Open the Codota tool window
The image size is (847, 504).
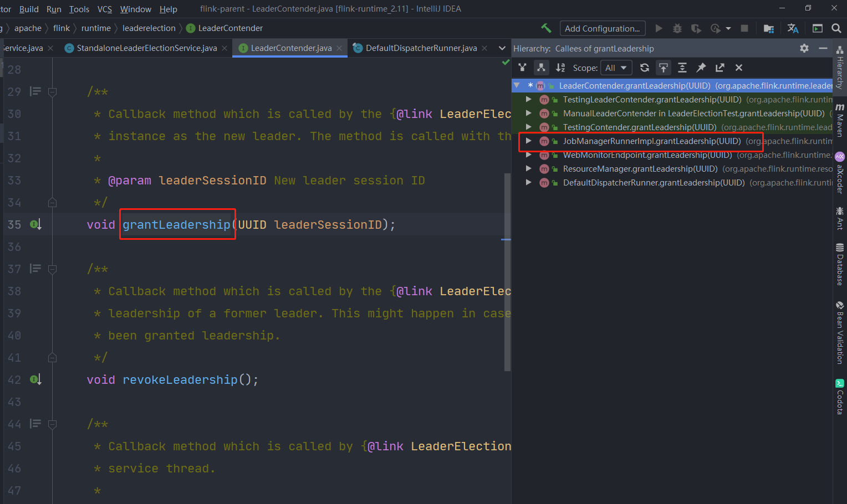tap(840, 397)
